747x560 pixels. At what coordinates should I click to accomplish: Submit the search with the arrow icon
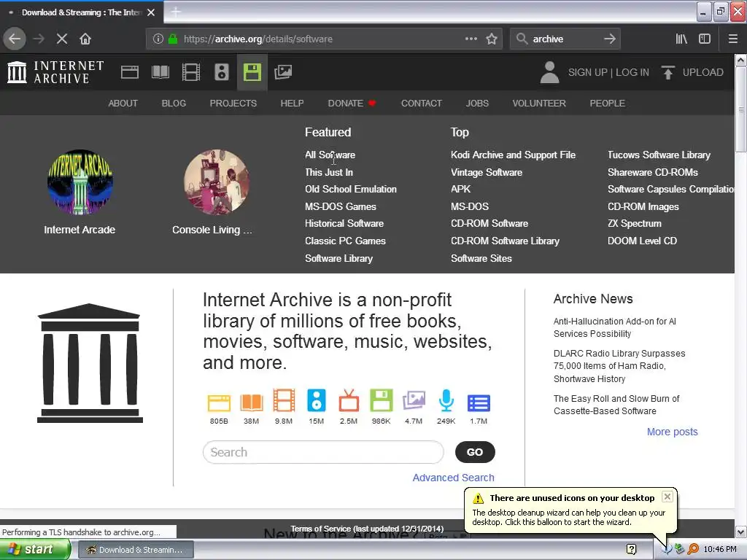click(x=610, y=39)
